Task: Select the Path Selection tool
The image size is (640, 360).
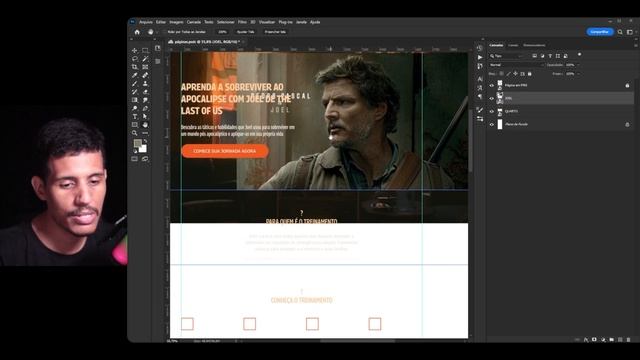Action: tap(145, 117)
